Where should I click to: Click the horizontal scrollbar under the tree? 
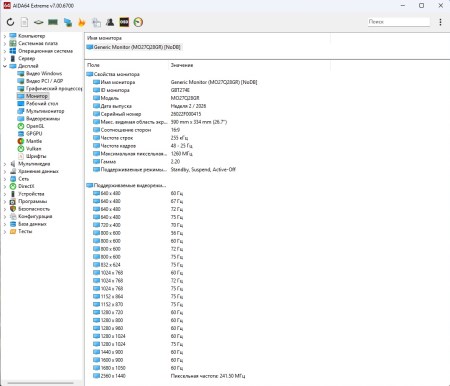[41, 383]
